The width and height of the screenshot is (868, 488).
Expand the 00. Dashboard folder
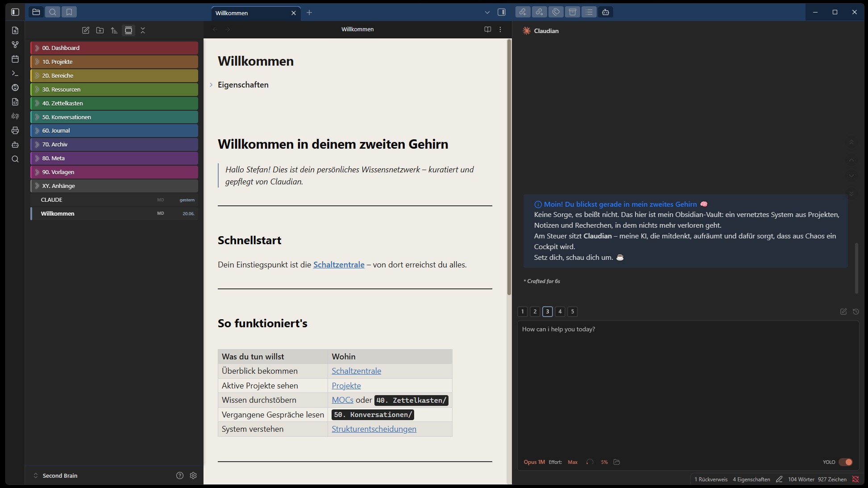[x=114, y=48]
